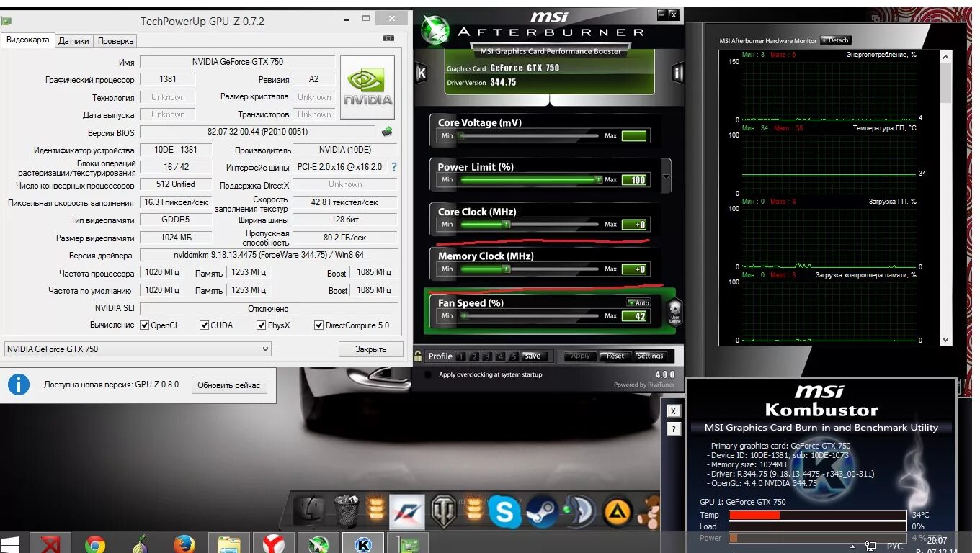Click the Power Limit 100 value field
Screen dimensions: 980x553
pyautogui.click(x=634, y=180)
